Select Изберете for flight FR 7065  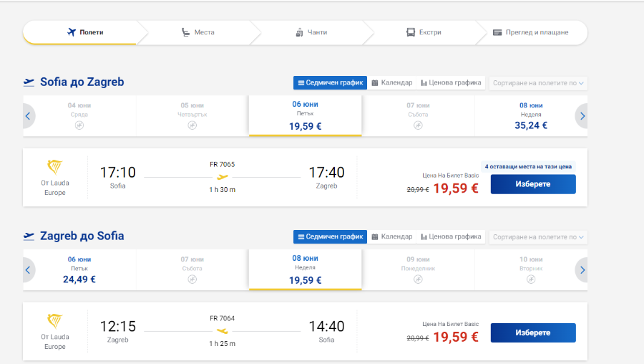pos(533,184)
